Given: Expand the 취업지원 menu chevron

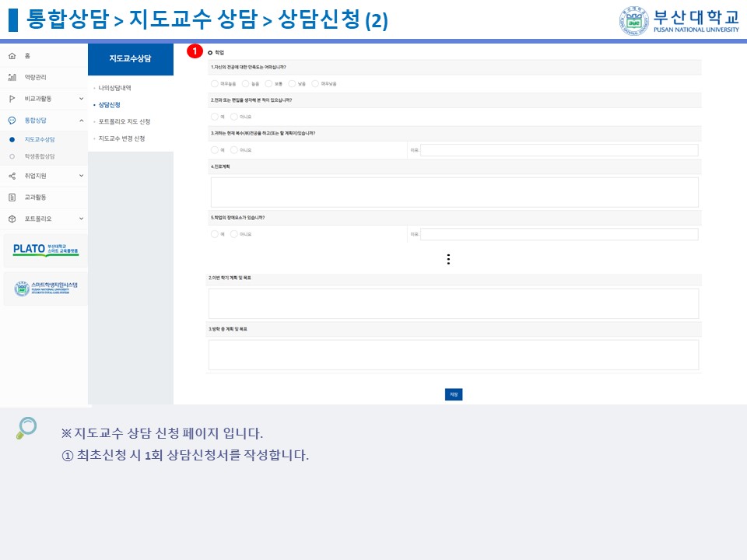Looking at the screenshot, I should click(81, 176).
